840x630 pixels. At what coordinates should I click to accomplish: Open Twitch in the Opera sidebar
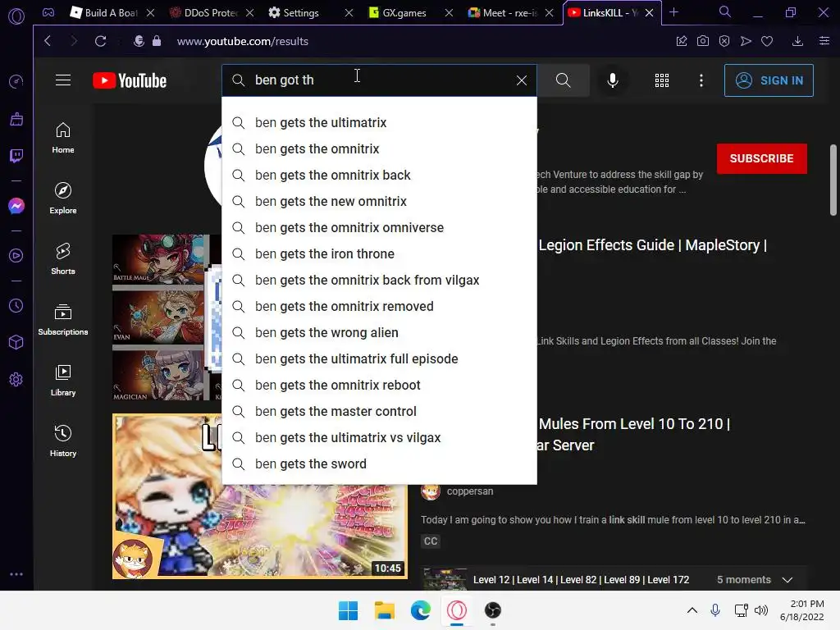16,156
